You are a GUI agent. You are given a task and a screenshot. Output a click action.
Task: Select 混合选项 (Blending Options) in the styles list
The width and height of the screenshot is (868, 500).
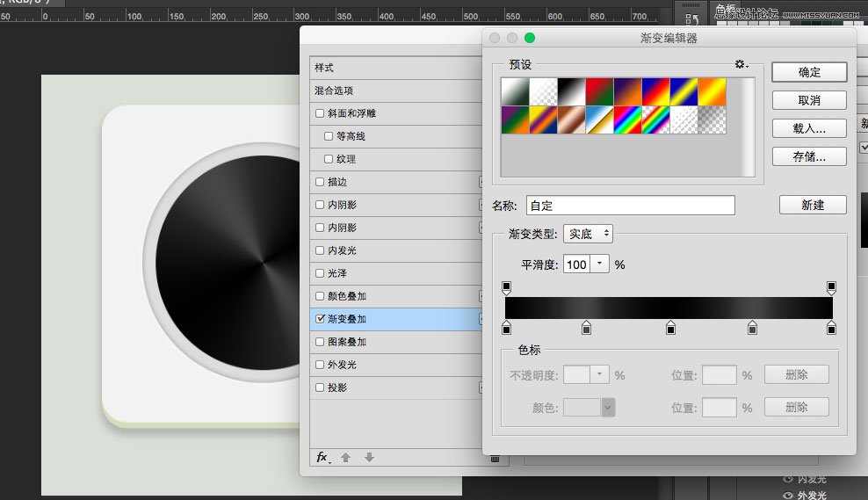[335, 91]
